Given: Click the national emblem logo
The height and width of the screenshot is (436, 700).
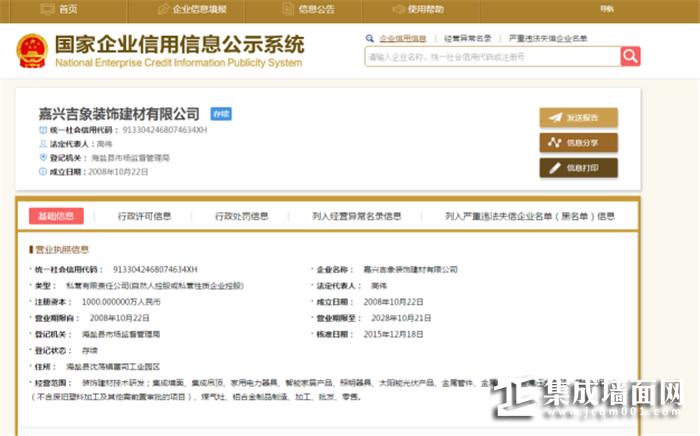Looking at the screenshot, I should point(32,51).
